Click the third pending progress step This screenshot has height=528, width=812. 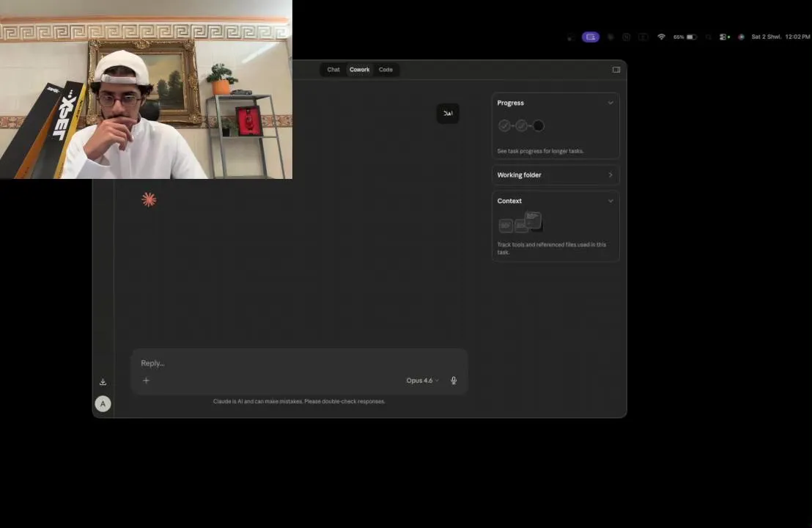(x=539, y=125)
